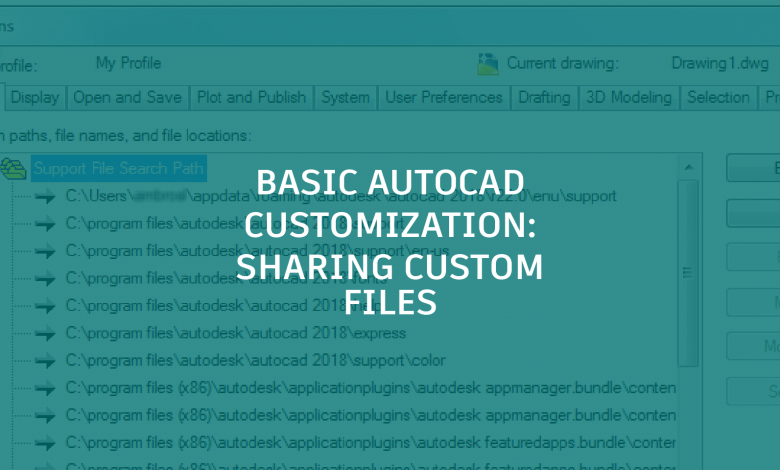Show the 3D Modeling tab
This screenshot has height=470, width=780.
point(629,97)
